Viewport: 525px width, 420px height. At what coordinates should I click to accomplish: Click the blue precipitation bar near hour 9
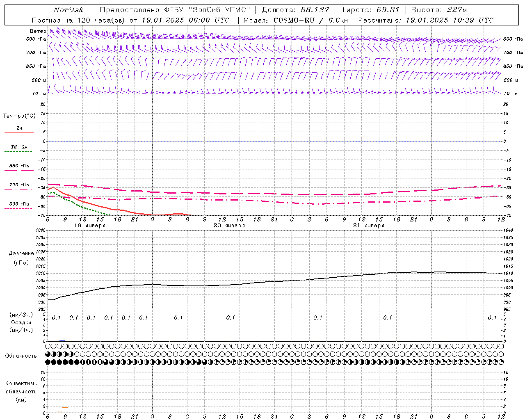coord(62,340)
